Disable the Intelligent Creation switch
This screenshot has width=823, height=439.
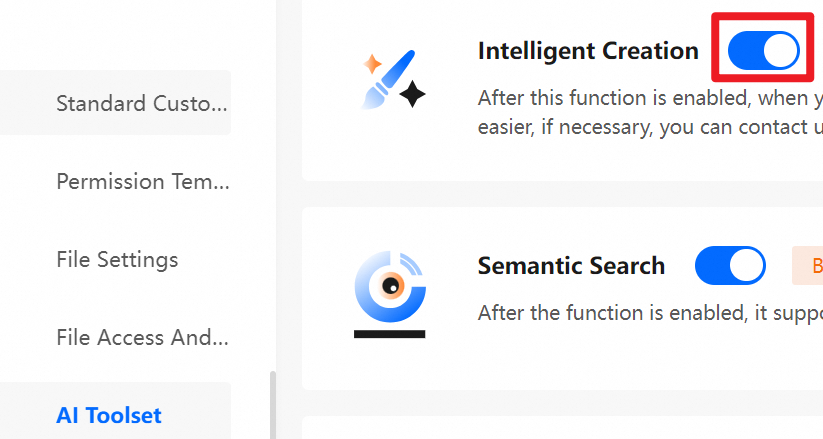[x=764, y=50]
